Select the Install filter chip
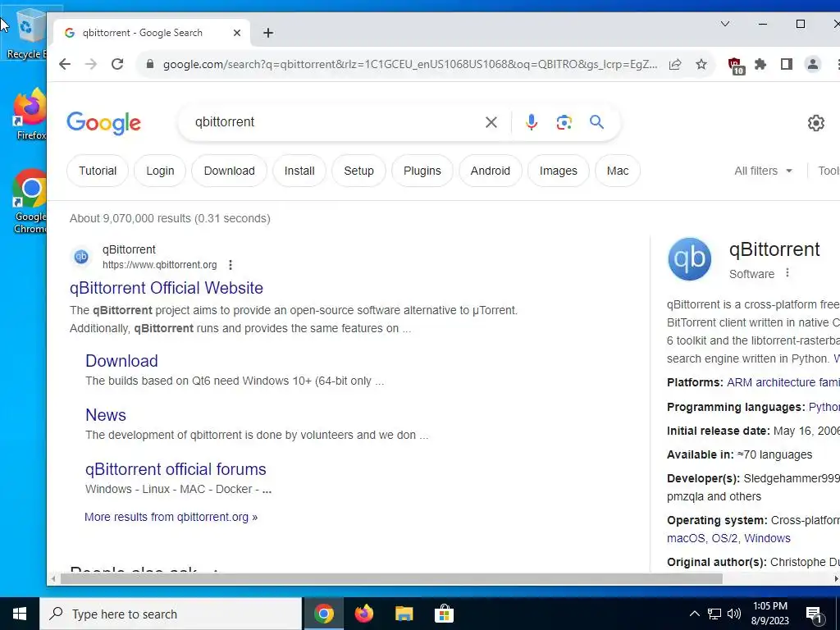This screenshot has width=840, height=630. pyautogui.click(x=299, y=171)
